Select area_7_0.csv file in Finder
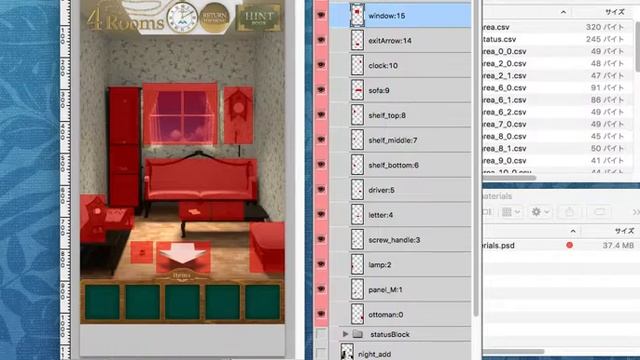This screenshot has width=640, height=360. (558, 124)
